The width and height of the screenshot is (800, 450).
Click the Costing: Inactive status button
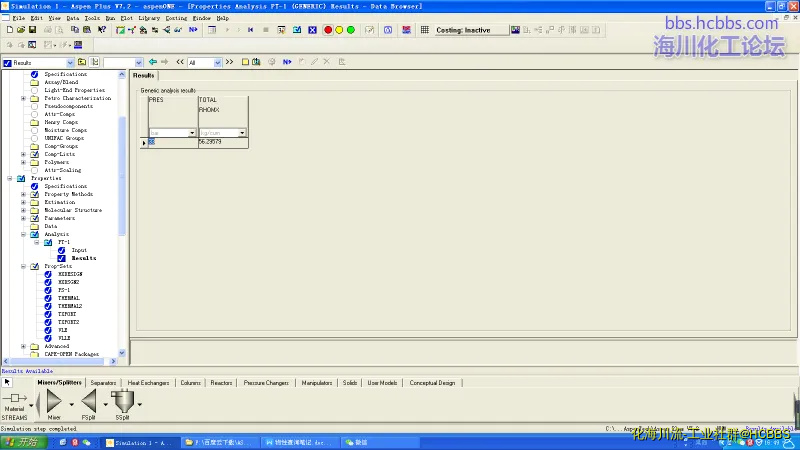[463, 30]
